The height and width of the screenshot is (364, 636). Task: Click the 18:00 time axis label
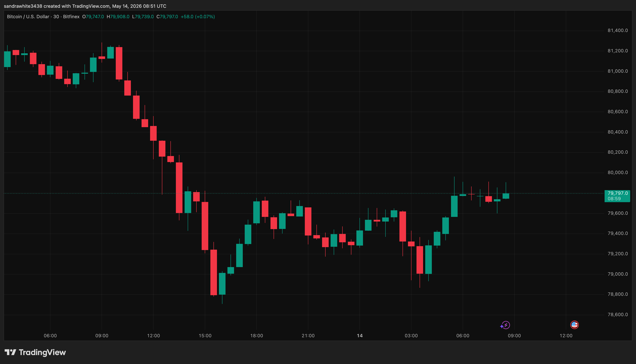pos(257,336)
